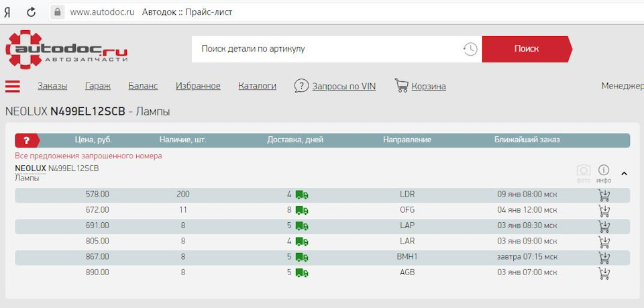Click the date 04 янв 12:00 мск
This screenshot has height=308, width=644.
click(527, 210)
